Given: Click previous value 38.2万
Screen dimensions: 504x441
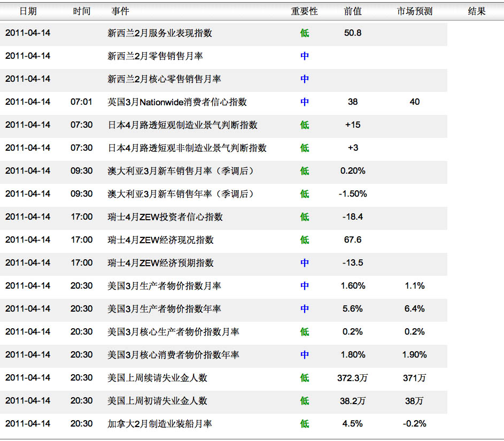Looking at the screenshot, I should tap(353, 400).
